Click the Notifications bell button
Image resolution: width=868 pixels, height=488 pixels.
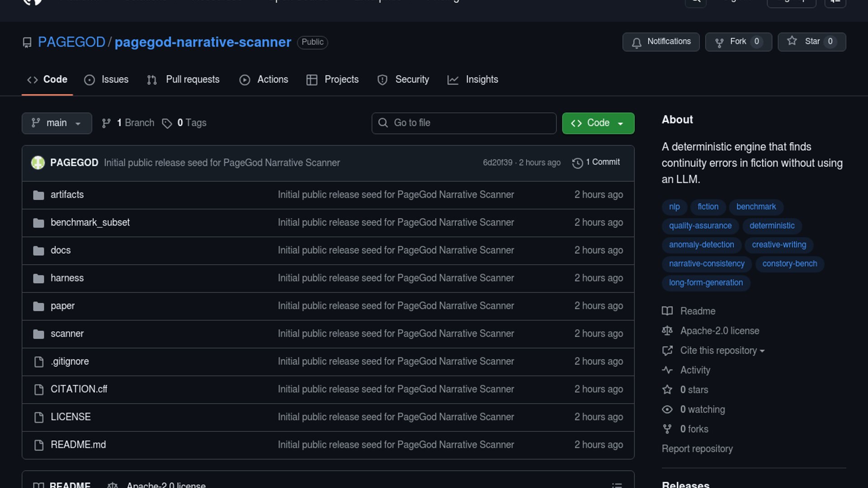coord(660,42)
